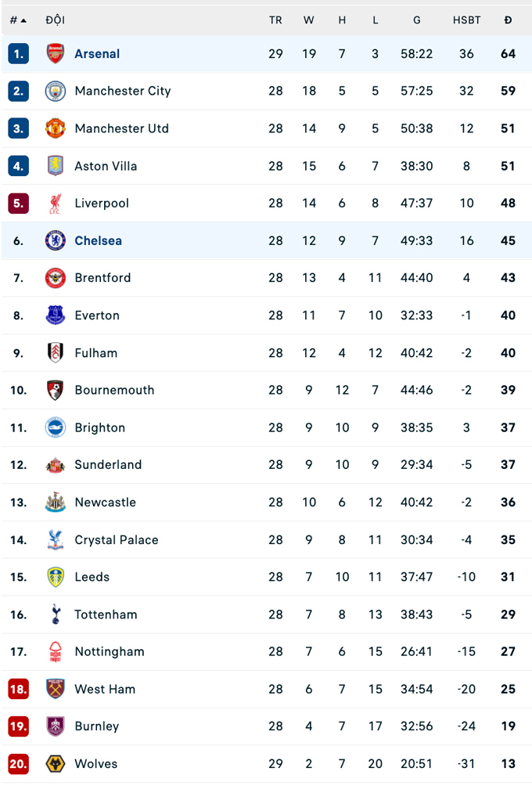
Task: Click the TR matches played header
Action: tap(275, 20)
